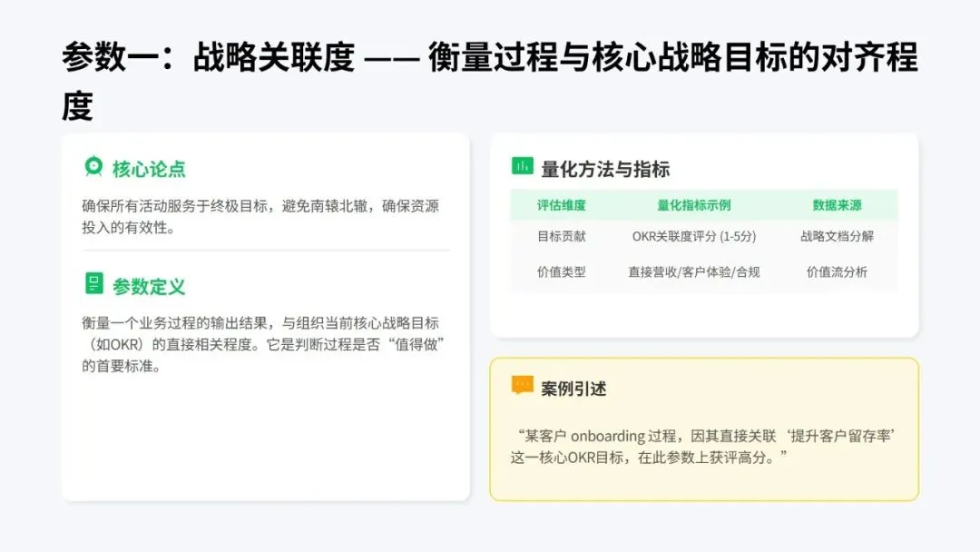Click the slide title 参数一:战略关联度
Image resolution: width=980 pixels, height=552 pixels.
pos(209,57)
